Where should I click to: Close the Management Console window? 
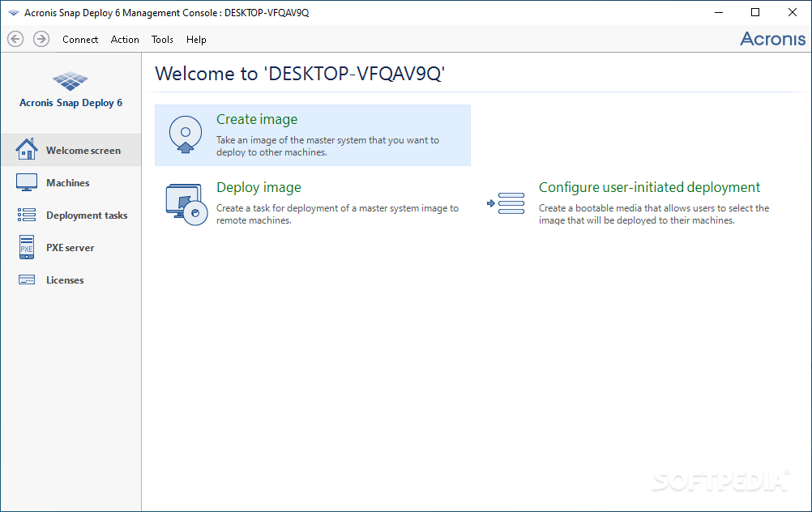pyautogui.click(x=793, y=12)
